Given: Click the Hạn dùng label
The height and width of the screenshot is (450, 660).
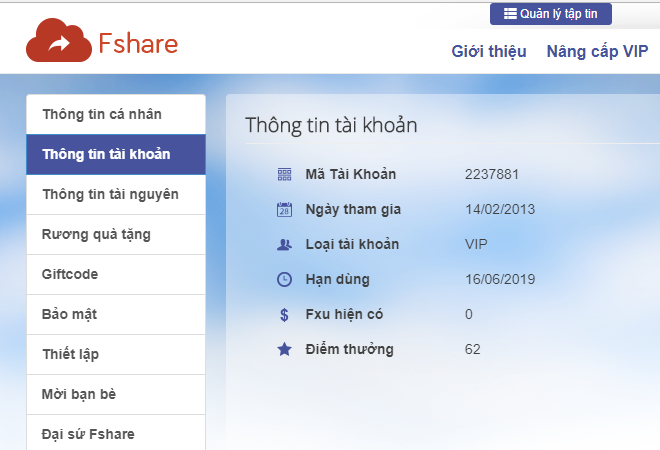Looking at the screenshot, I should pos(338,280).
